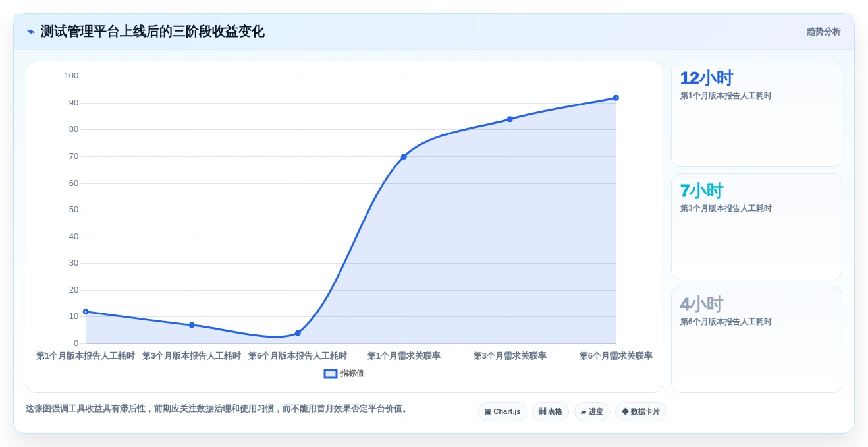Image resolution: width=868 pixels, height=447 pixels.
Task: Select the Chart.js tag button
Action: tap(502, 412)
